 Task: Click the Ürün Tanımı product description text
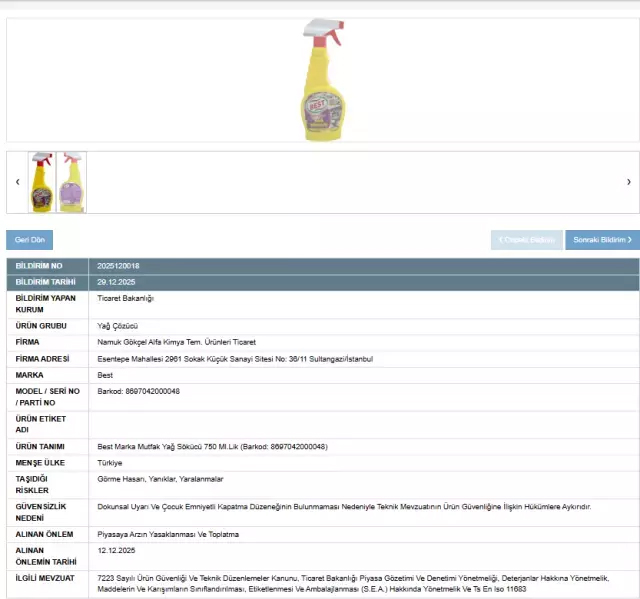(x=212, y=446)
